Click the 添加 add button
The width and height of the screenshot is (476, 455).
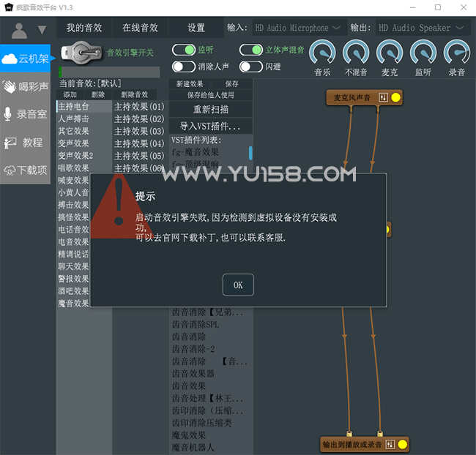pyautogui.click(x=70, y=94)
